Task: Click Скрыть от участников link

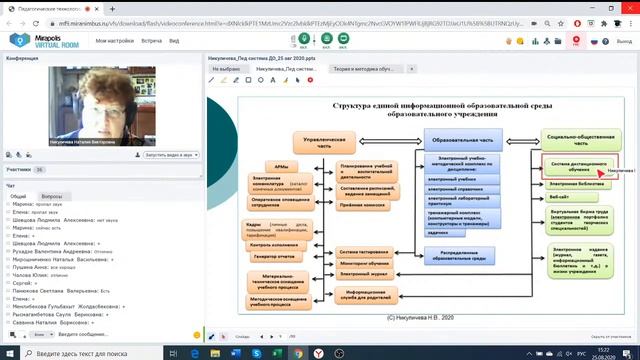Action: point(611,337)
